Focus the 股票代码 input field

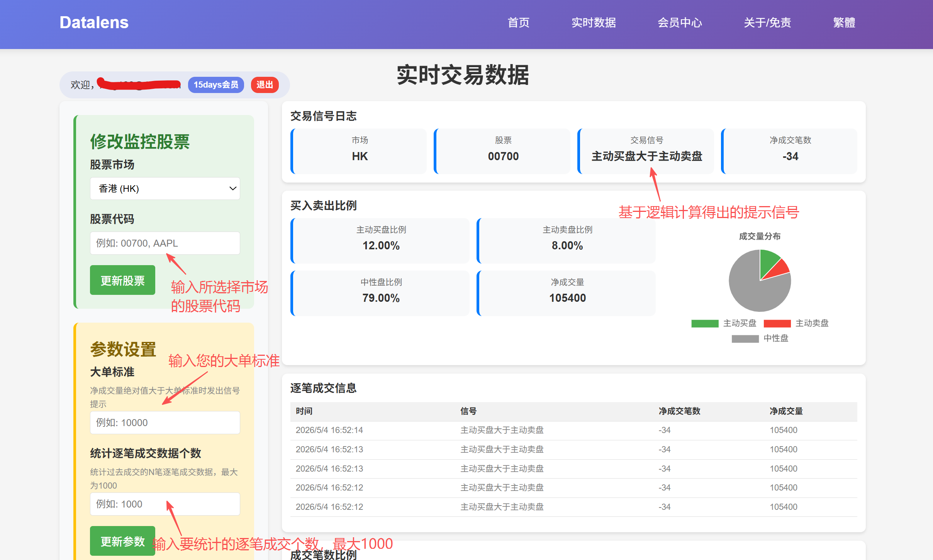[x=165, y=243]
